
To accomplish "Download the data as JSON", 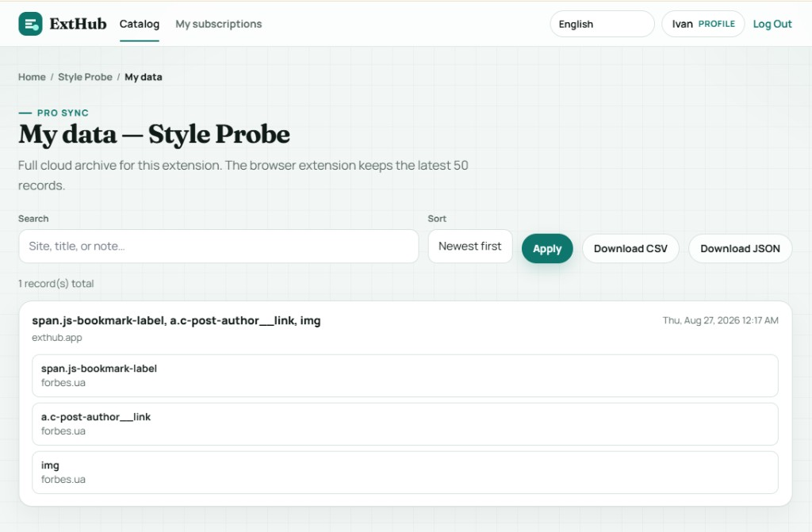I will point(740,249).
